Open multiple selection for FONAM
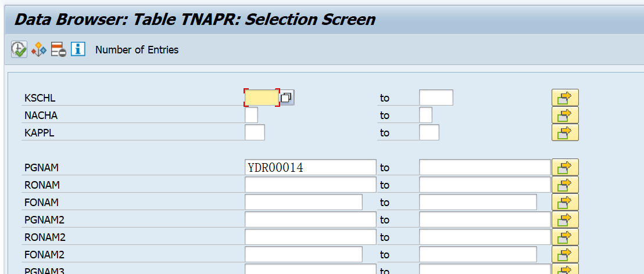 [x=565, y=202]
